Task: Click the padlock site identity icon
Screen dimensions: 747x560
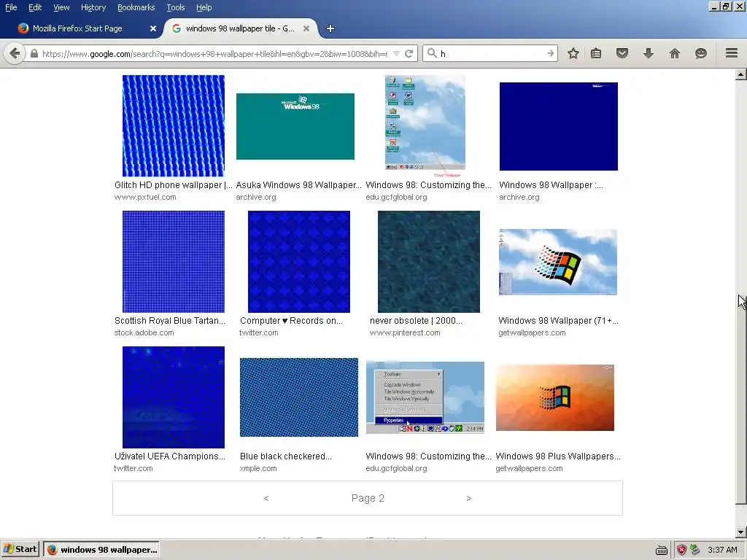Action: pyautogui.click(x=34, y=53)
